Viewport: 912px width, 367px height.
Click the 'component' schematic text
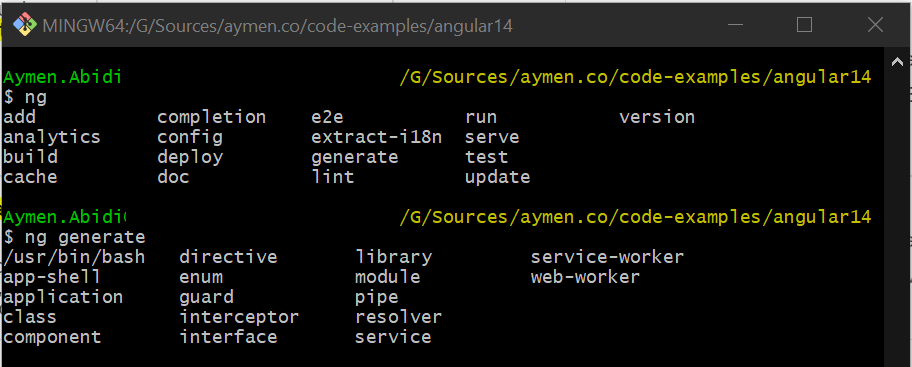pos(52,337)
